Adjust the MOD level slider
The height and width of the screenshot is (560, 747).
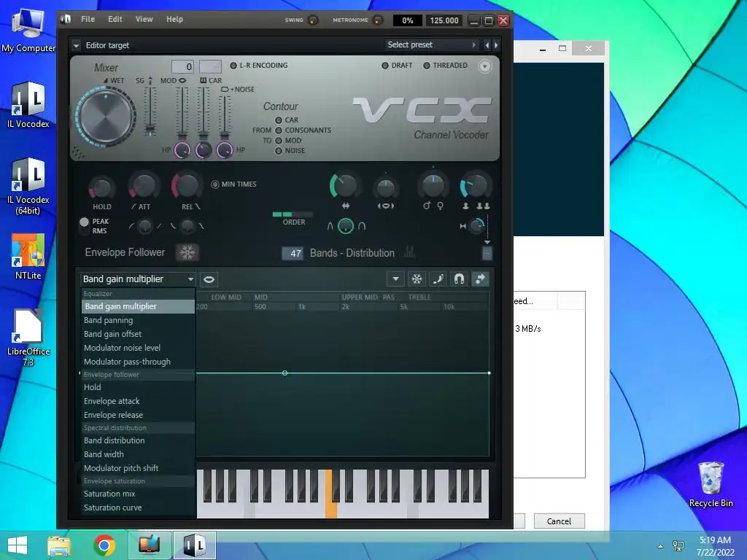pos(182,112)
